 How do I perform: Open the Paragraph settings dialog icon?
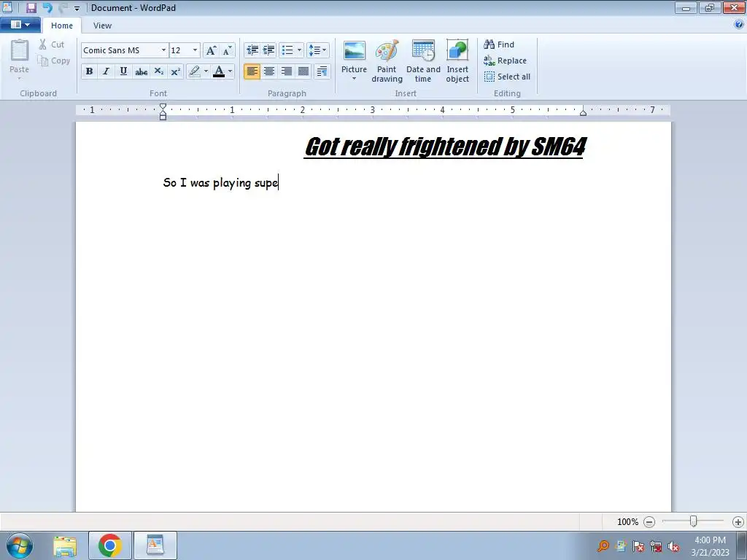tap(322, 71)
